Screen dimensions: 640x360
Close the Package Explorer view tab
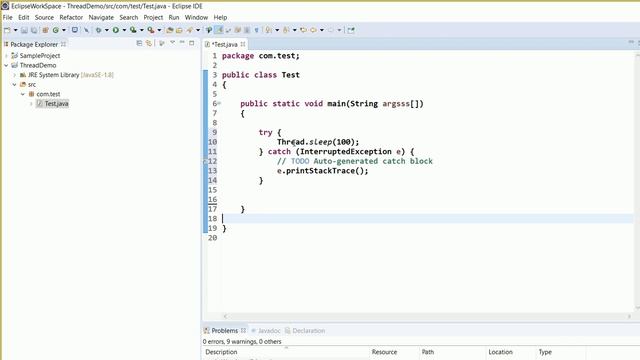[63, 44]
